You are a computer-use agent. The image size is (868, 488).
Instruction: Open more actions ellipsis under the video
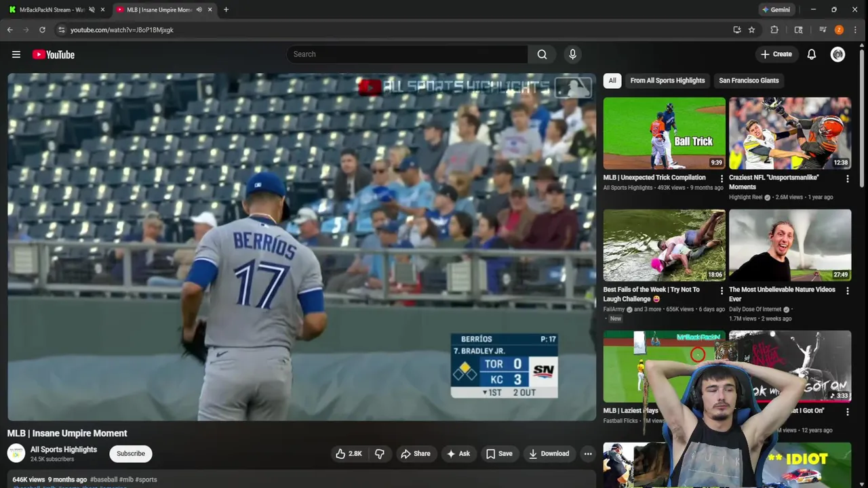pyautogui.click(x=588, y=453)
